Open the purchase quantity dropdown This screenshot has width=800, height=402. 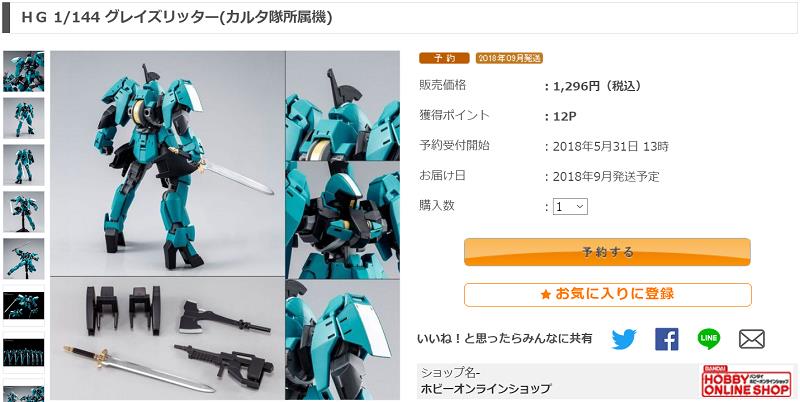[x=570, y=207]
